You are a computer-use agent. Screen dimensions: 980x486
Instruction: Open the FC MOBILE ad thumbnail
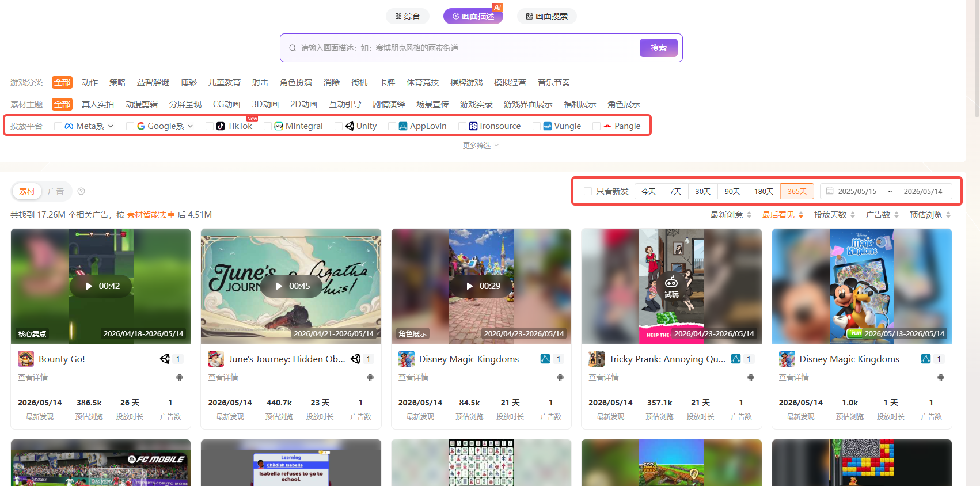tap(101, 462)
